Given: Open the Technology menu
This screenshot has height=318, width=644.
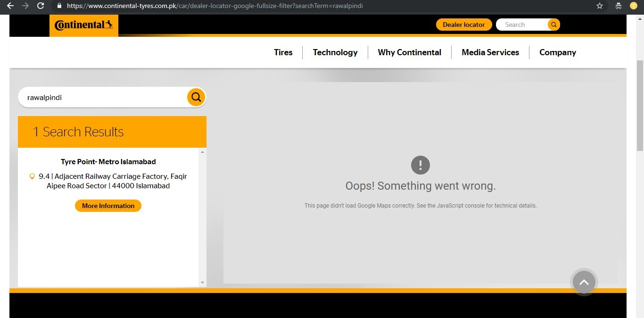Looking at the screenshot, I should pyautogui.click(x=335, y=52).
